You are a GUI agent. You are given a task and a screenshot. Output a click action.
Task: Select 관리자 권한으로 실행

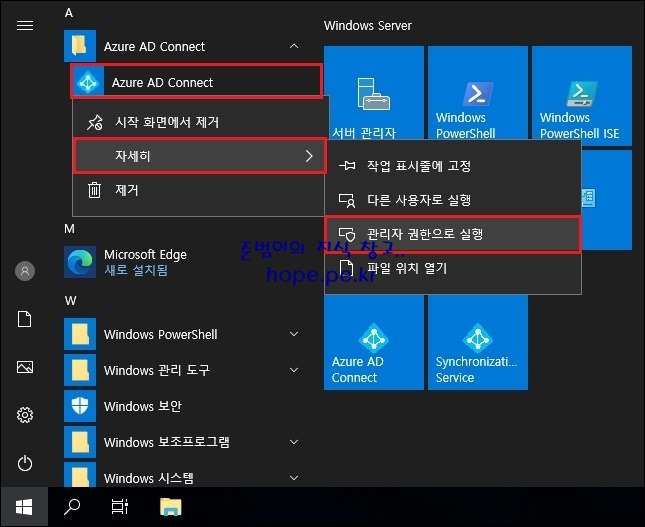pyautogui.click(x=453, y=234)
